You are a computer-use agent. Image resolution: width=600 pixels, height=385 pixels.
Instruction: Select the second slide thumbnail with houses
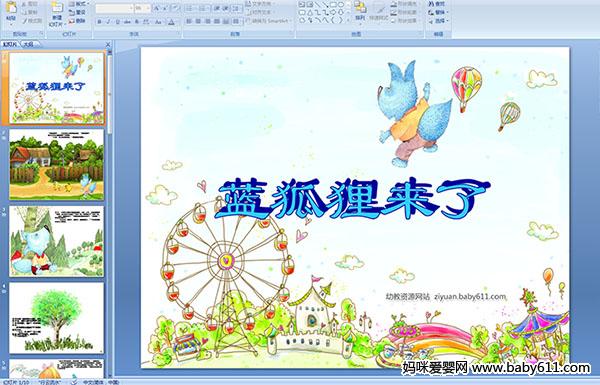click(x=57, y=165)
